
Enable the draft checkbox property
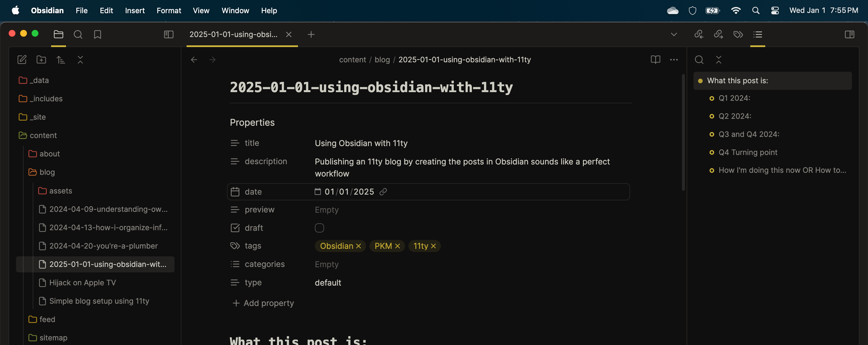coord(319,228)
